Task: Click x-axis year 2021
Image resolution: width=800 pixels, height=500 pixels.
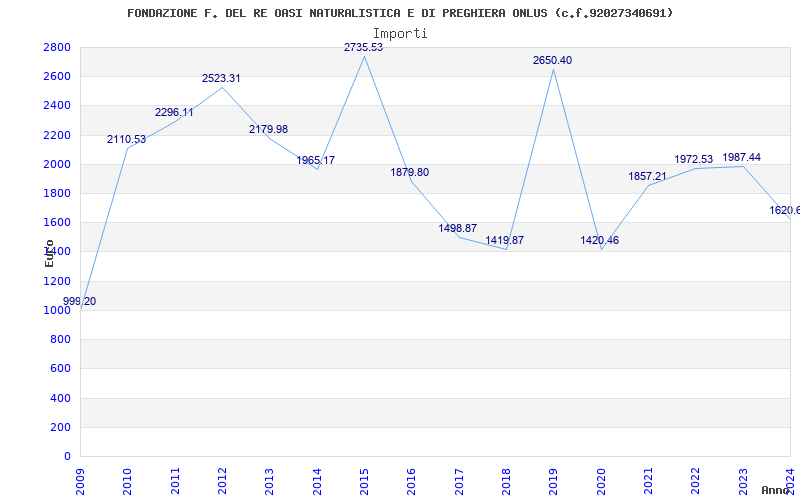Action: (x=648, y=481)
